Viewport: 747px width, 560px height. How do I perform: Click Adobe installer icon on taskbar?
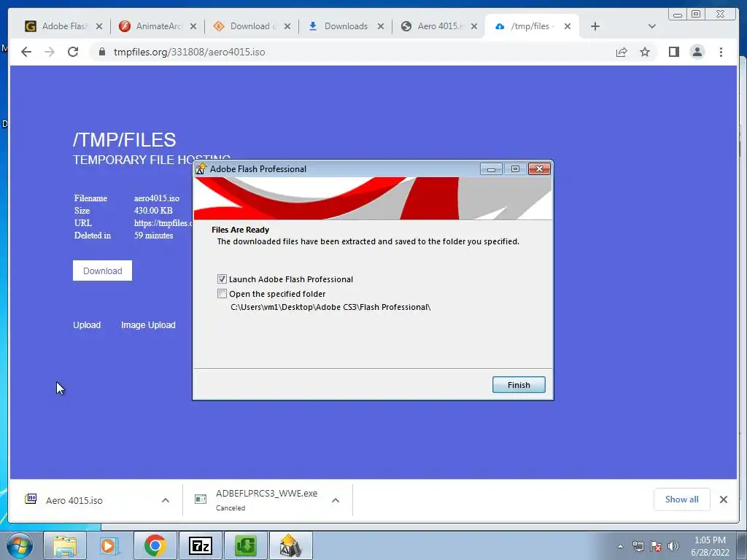pyautogui.click(x=291, y=545)
